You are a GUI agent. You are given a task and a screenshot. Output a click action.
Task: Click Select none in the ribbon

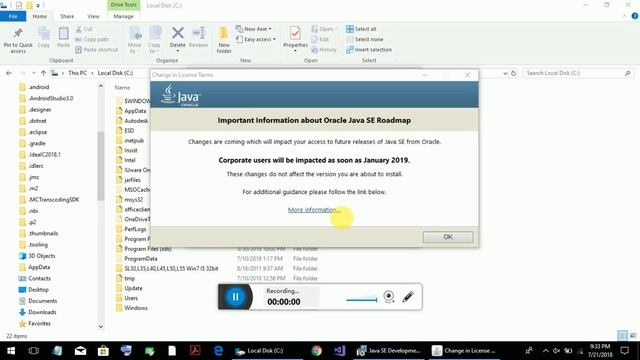(365, 39)
